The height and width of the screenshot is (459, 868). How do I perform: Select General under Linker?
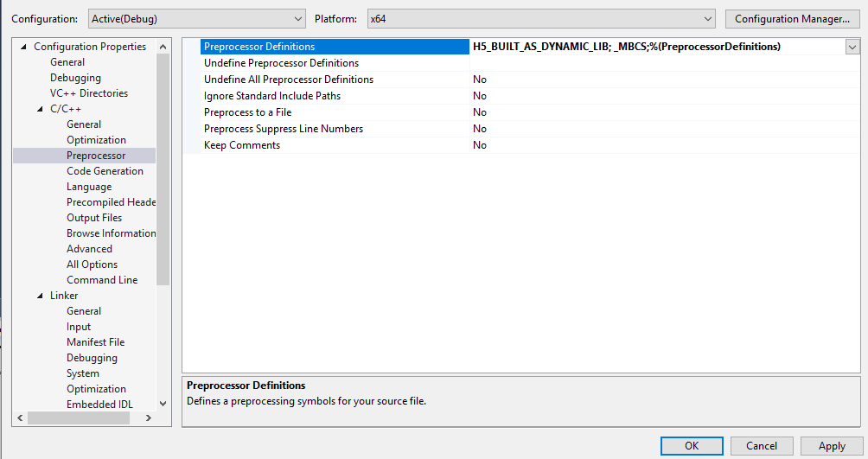[84, 311]
